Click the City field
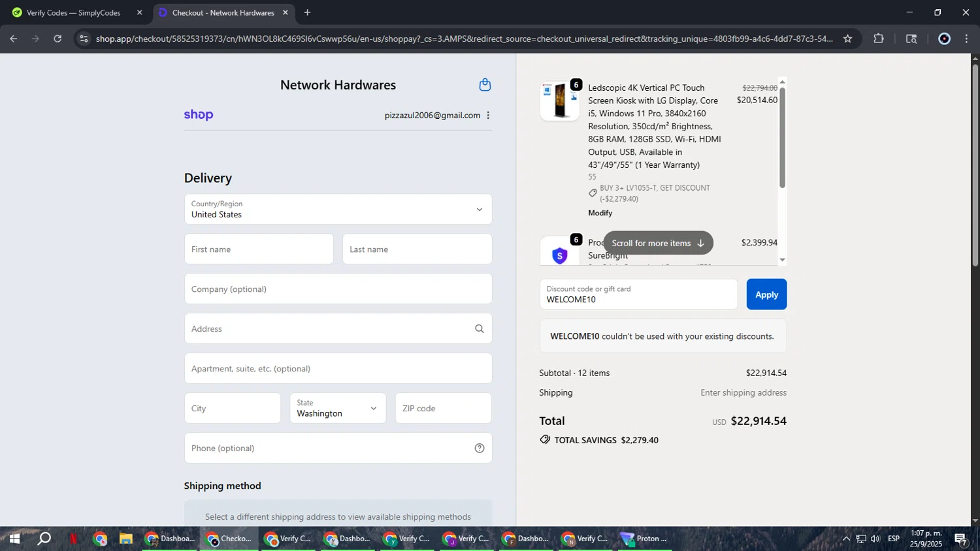This screenshot has height=551, width=980. click(x=233, y=408)
